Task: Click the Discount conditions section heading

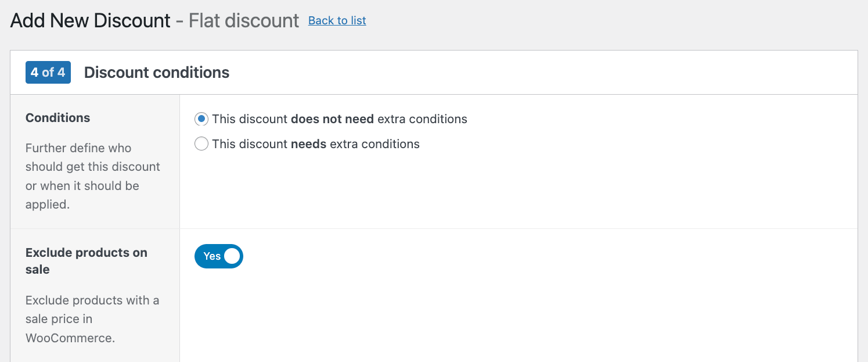Action: tap(157, 72)
